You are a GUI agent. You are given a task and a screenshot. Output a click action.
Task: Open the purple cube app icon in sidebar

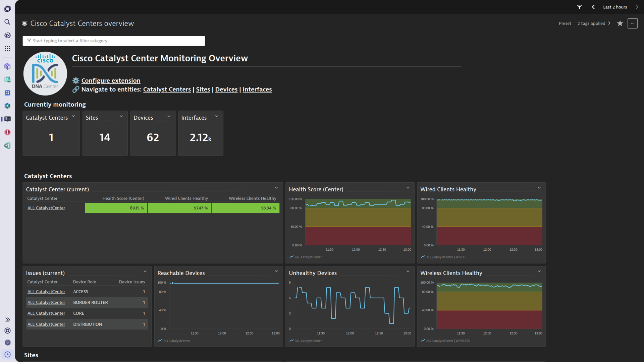click(x=7, y=66)
